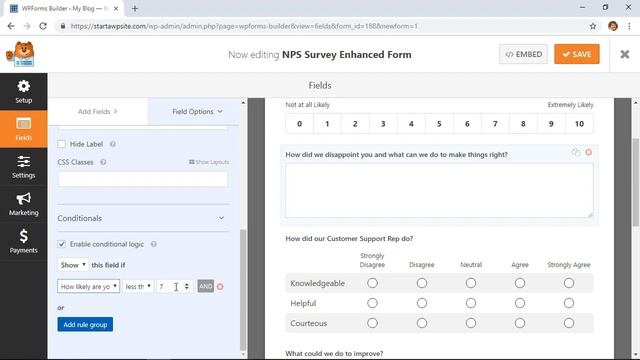Duplicate the disappoint question field
Viewport: 640px width, 360px height.
(x=576, y=152)
